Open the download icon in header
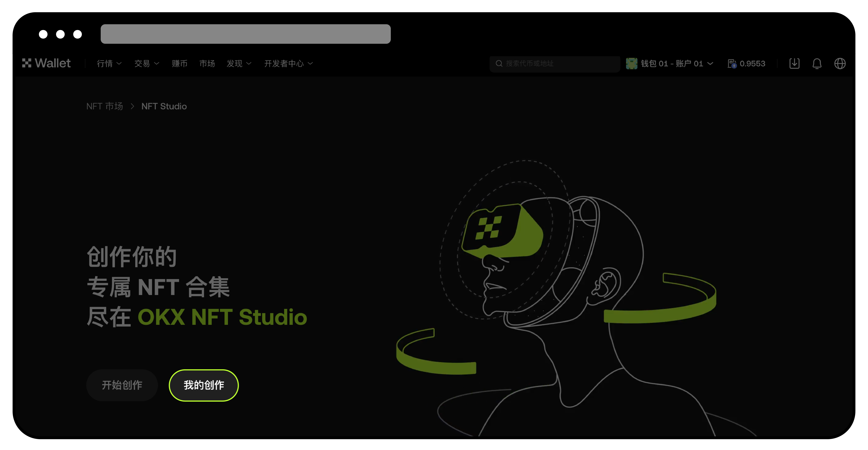Image resolution: width=868 pixels, height=450 pixels. pos(794,63)
